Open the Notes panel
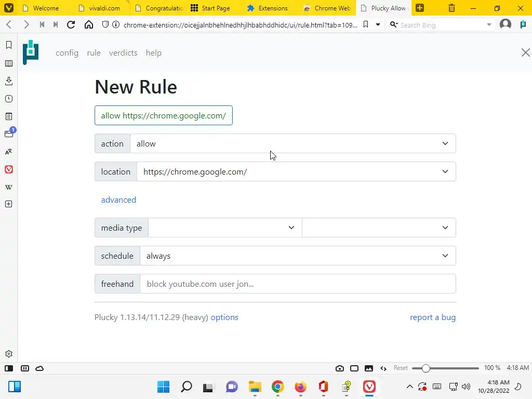Screen dimensions: 532x399 tap(9, 116)
